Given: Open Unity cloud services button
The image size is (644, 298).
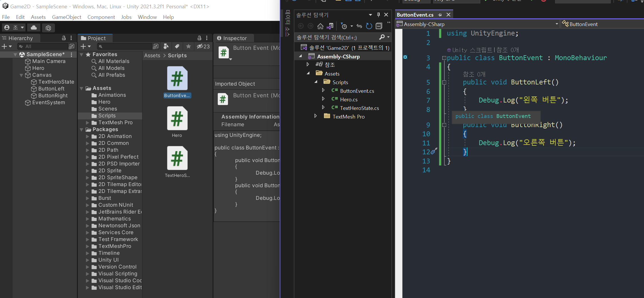Looking at the screenshot, I should 34,27.
